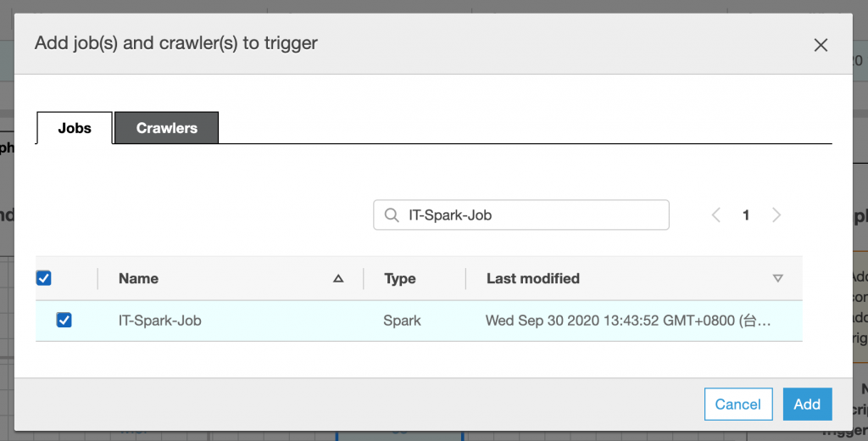Close the Add jobs dialog with X
The image size is (868, 441).
click(821, 45)
